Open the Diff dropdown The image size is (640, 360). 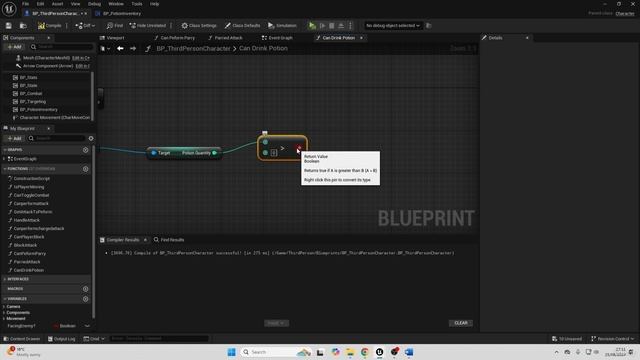[85, 26]
